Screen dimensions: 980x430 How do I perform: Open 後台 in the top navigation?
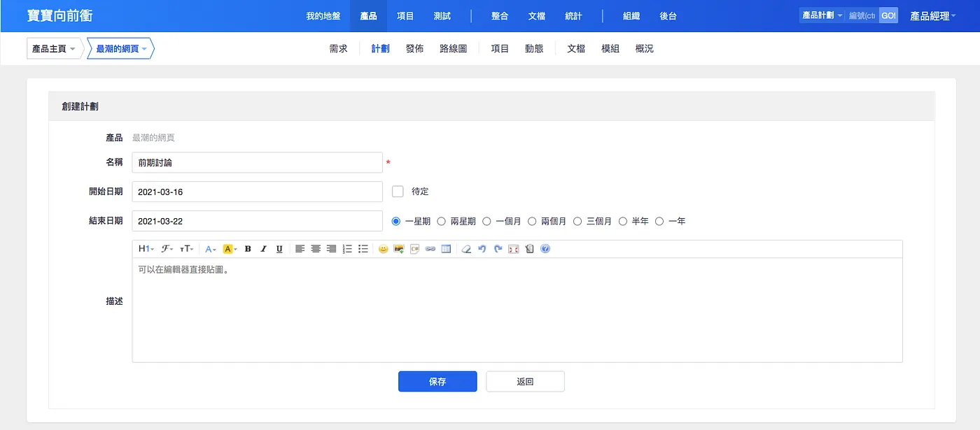(668, 16)
